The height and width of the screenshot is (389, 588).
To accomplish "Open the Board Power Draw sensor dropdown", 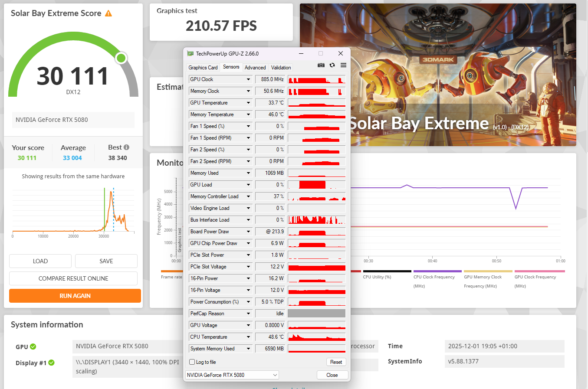I will pos(248,232).
